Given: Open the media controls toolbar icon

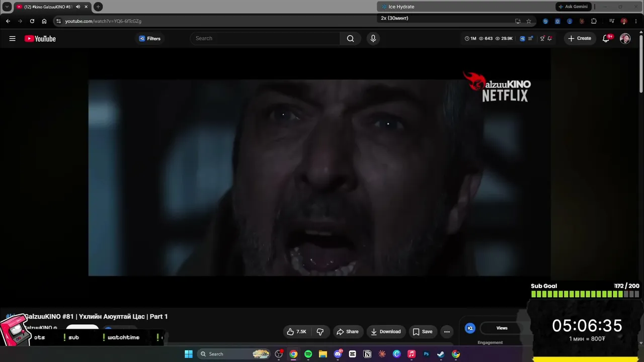Looking at the screenshot, I should tap(611, 21).
